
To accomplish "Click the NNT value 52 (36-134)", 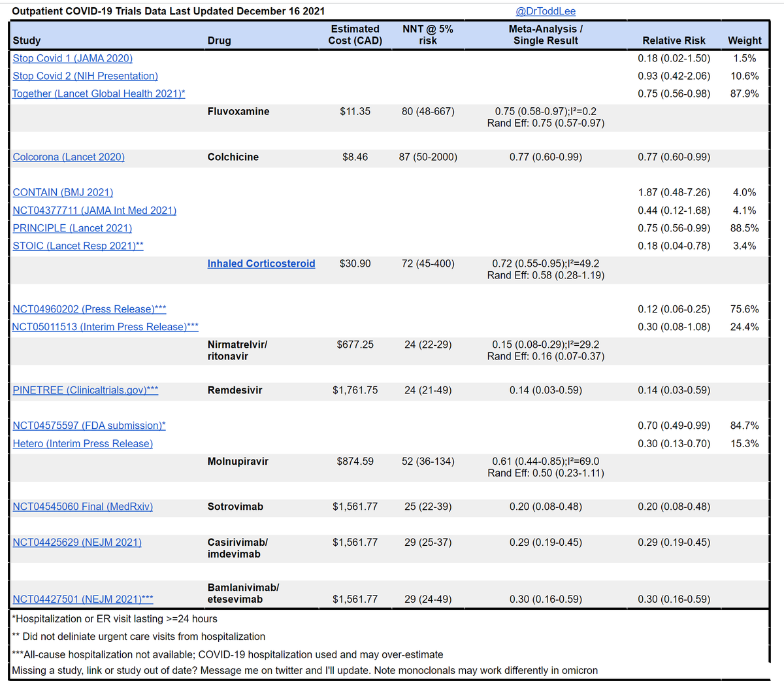I will pos(428,462).
